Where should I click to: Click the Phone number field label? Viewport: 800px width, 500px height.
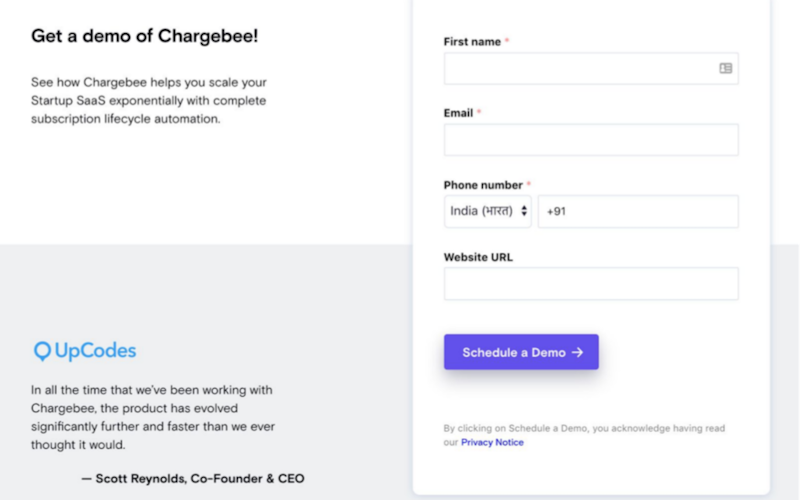483,185
